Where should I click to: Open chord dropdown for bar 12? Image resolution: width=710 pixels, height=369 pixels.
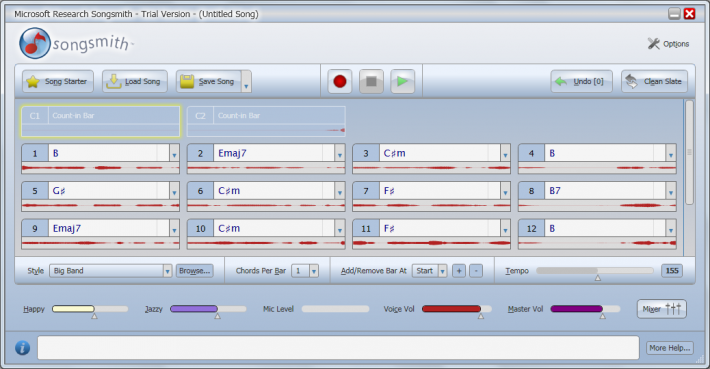coord(671,228)
